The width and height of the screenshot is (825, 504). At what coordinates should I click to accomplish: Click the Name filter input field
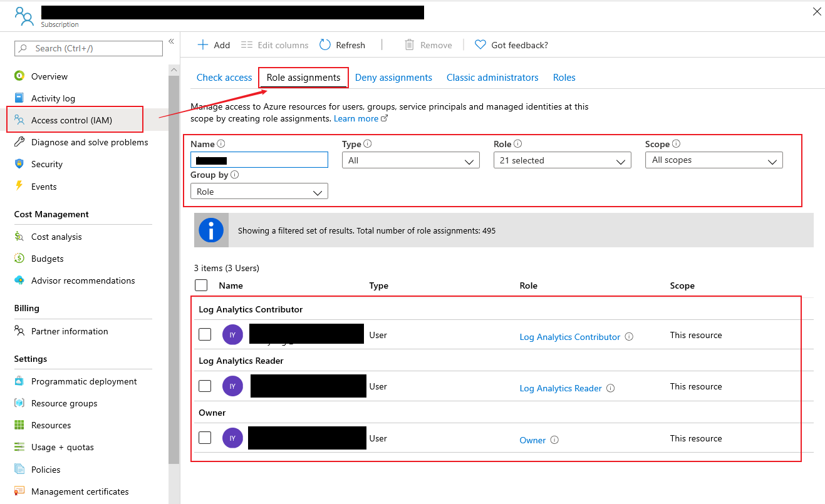259,160
